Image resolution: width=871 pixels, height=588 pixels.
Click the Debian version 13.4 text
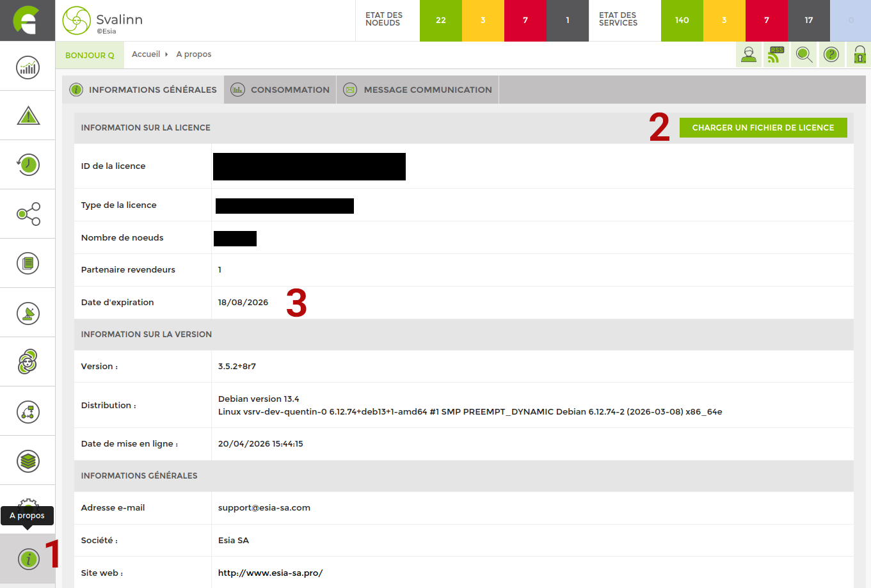pos(259,399)
